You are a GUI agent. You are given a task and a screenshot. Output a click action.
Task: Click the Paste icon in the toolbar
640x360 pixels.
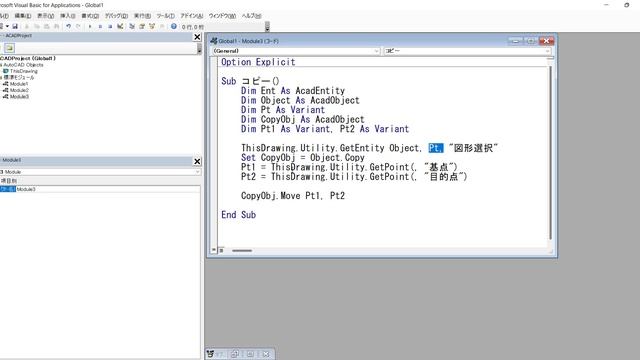47,27
